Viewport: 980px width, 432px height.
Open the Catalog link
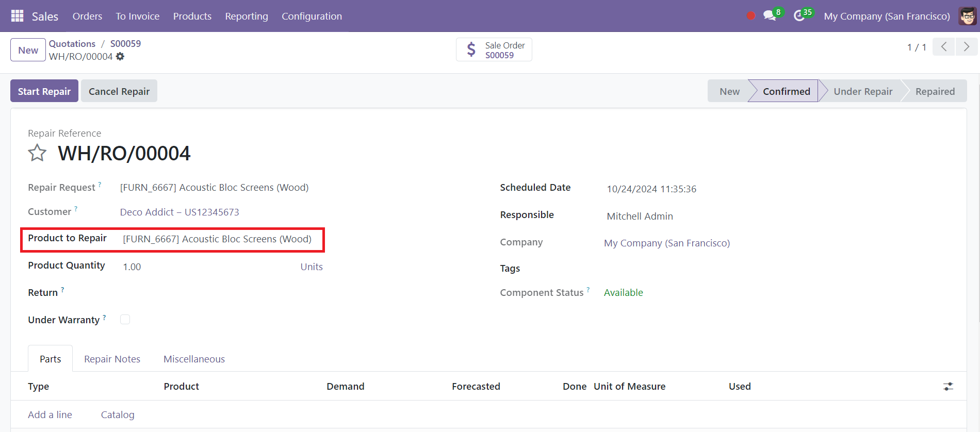click(118, 414)
